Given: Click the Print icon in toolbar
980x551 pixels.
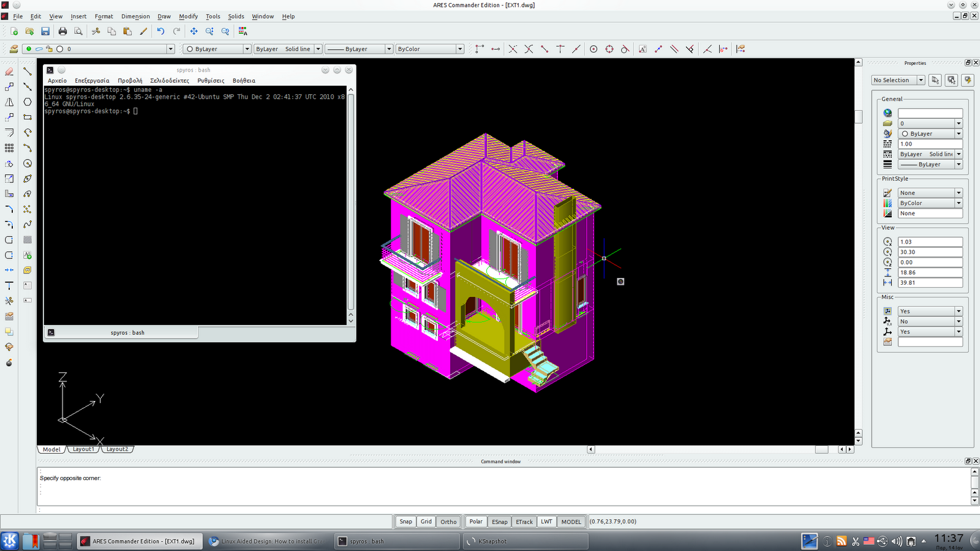Looking at the screenshot, I should 62,31.
